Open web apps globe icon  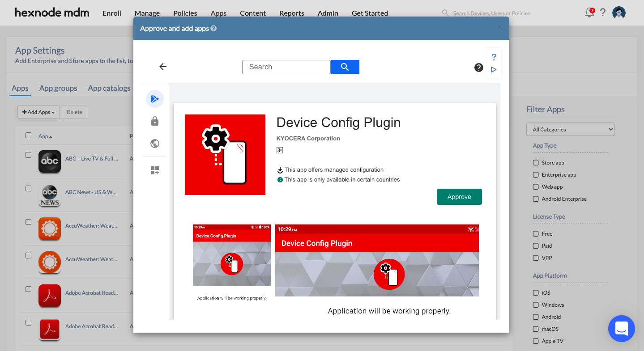click(155, 144)
